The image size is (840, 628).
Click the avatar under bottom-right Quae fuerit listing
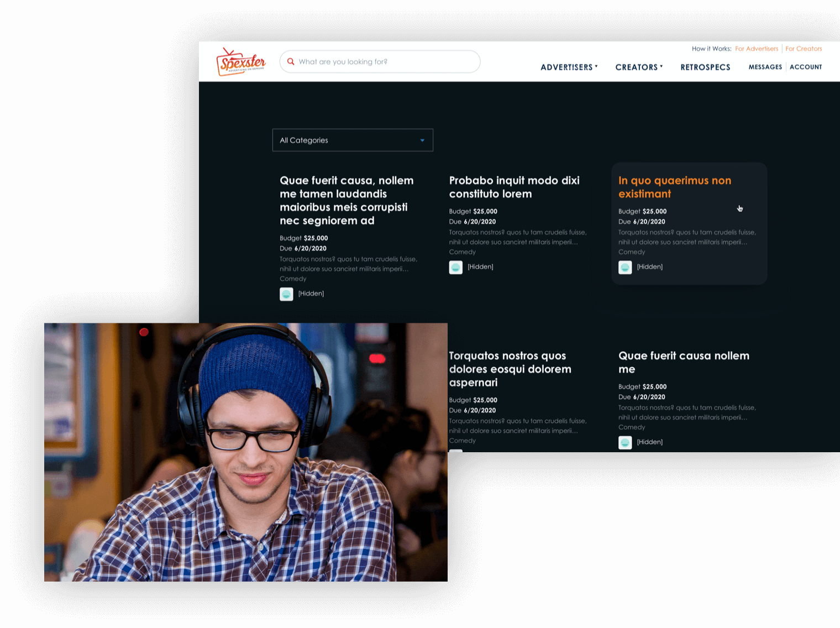pyautogui.click(x=625, y=443)
